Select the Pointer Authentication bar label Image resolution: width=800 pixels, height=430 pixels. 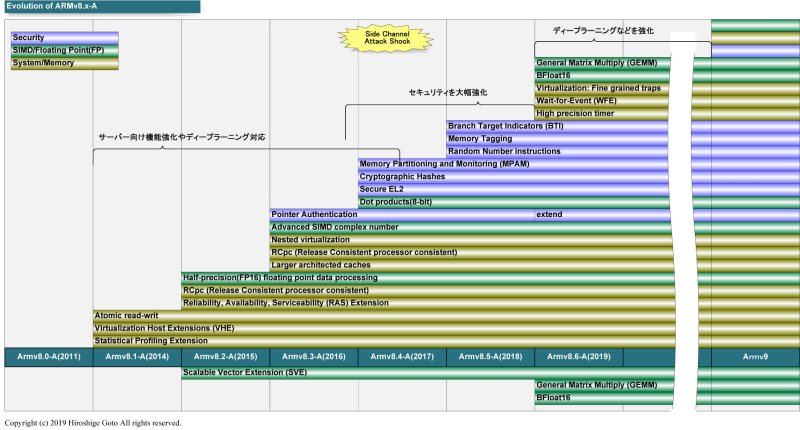tap(314, 215)
